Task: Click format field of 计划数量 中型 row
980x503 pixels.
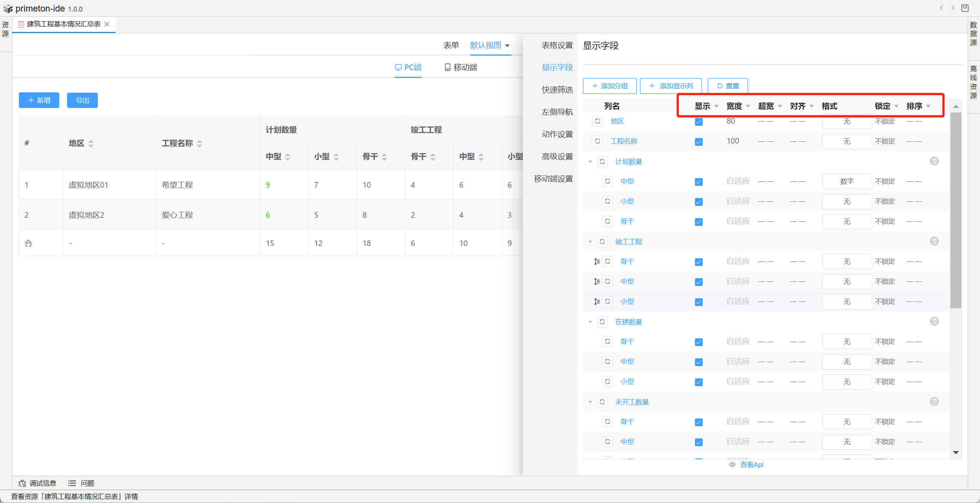Action: point(847,182)
